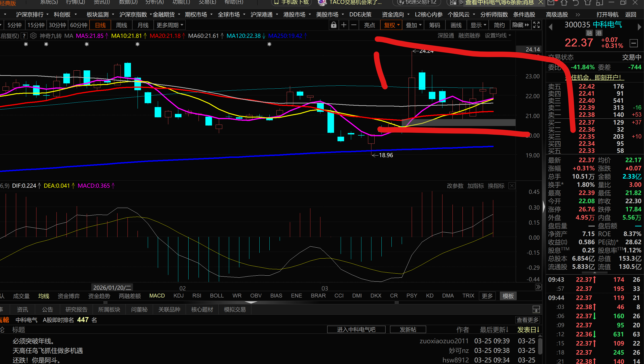The height and width of the screenshot is (364, 644).
Task: Click the question mark help icon
Action: coord(24,36)
